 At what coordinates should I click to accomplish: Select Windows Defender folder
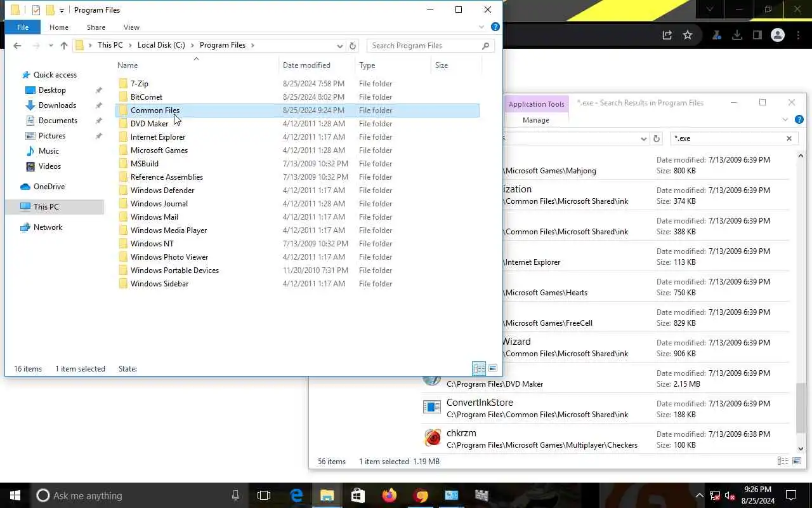point(298,190)
